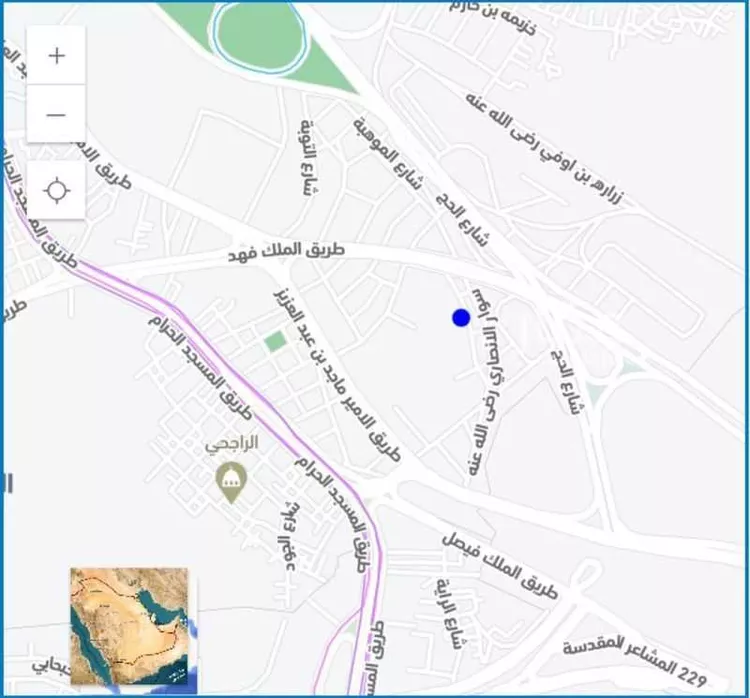Zoom in with the plus button

(56, 55)
